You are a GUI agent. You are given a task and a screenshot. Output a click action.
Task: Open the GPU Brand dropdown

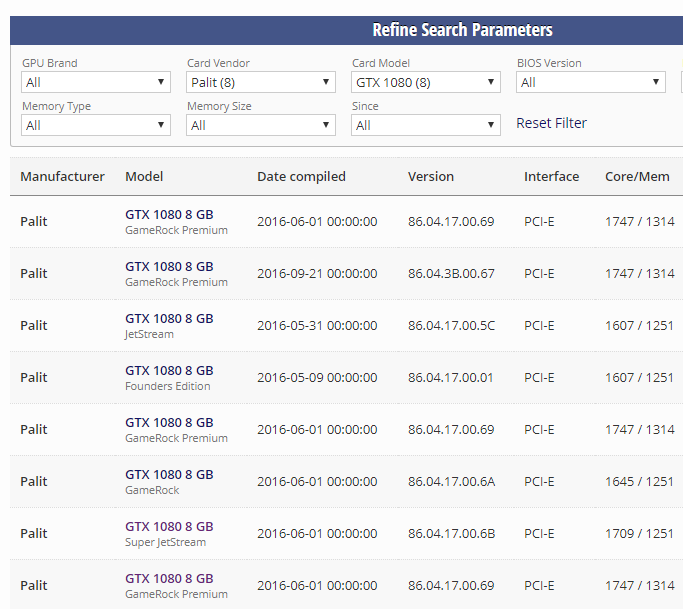(x=96, y=82)
